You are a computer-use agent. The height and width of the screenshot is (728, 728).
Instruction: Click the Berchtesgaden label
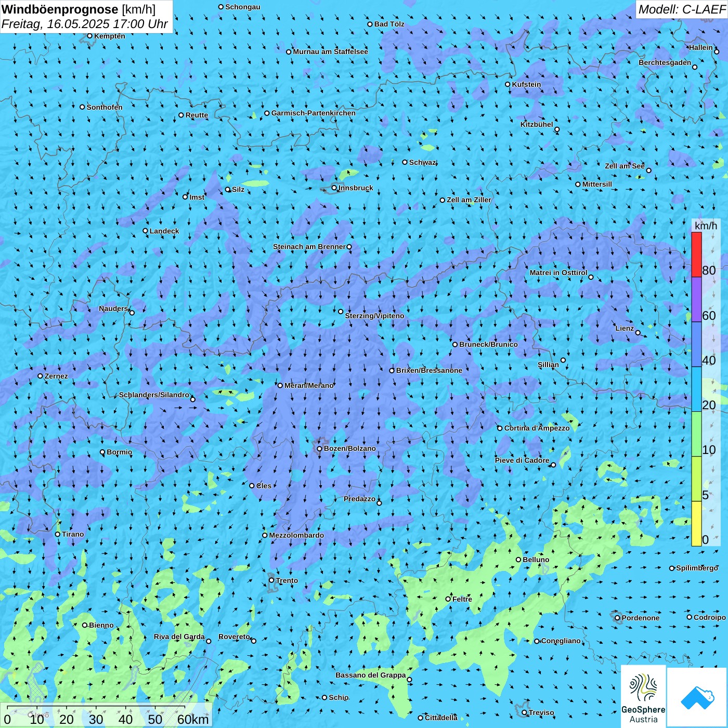(x=665, y=62)
